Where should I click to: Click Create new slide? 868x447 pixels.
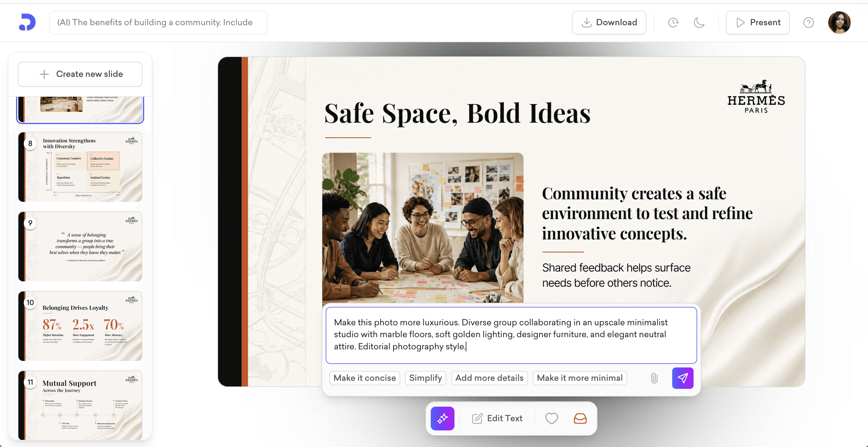click(80, 74)
